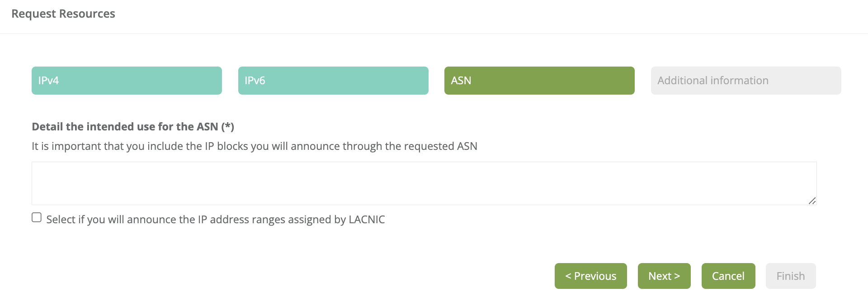
Task: Click the LACNIC announce checkbox label text
Action: (x=215, y=220)
